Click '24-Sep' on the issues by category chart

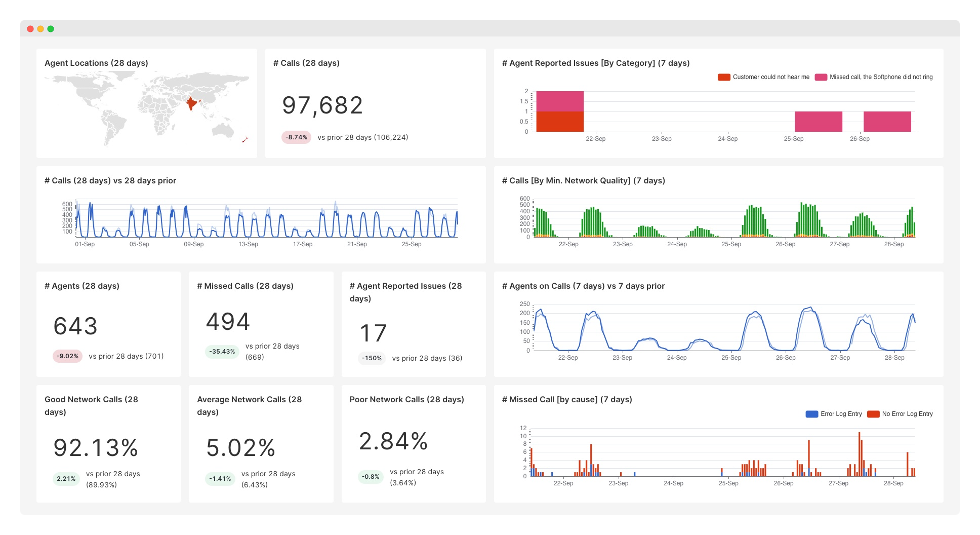pyautogui.click(x=727, y=139)
